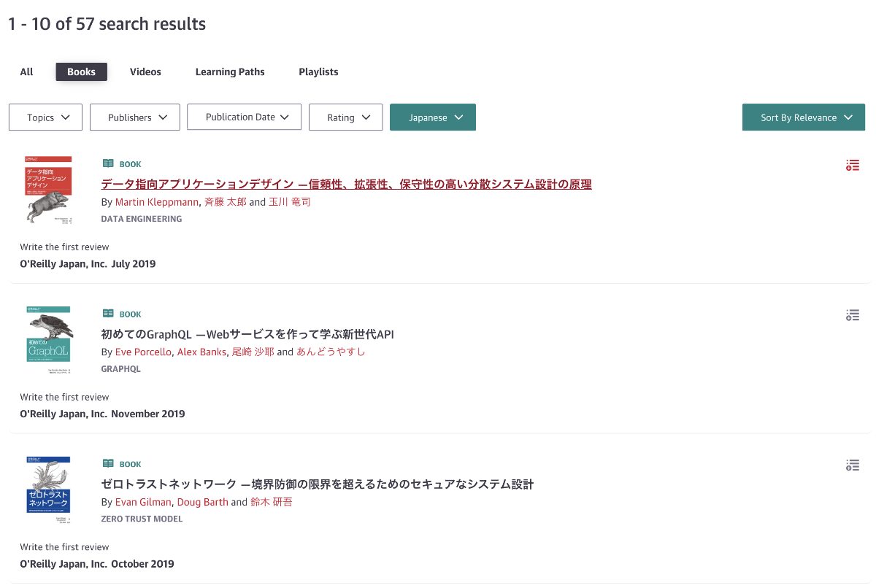This screenshot has height=588, width=876.
Task: Add 初めてのGraphQL book to a playlist
Action: 853,315
